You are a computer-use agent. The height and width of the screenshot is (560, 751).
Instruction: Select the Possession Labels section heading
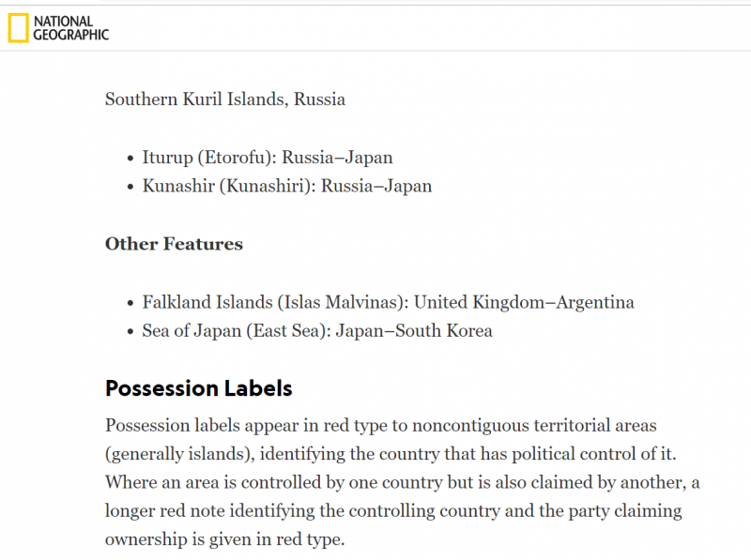[199, 388]
